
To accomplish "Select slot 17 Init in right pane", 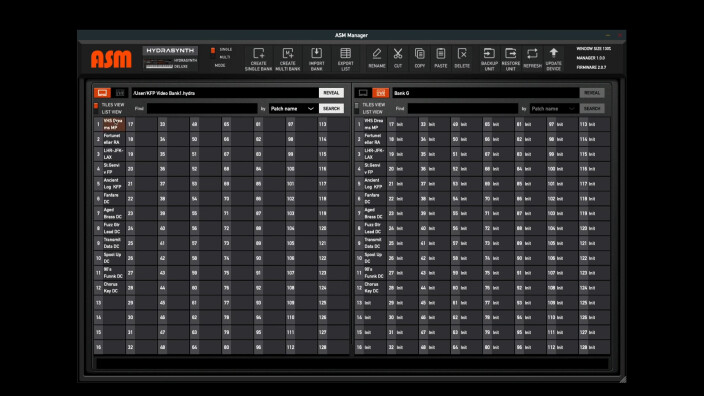I will (x=402, y=124).
